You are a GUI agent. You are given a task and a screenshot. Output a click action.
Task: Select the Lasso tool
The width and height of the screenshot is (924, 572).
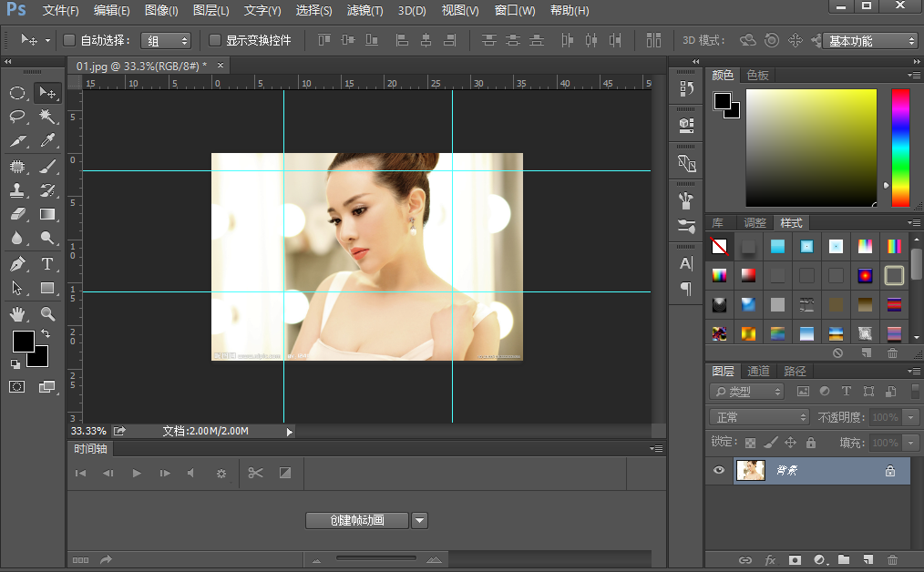17,116
